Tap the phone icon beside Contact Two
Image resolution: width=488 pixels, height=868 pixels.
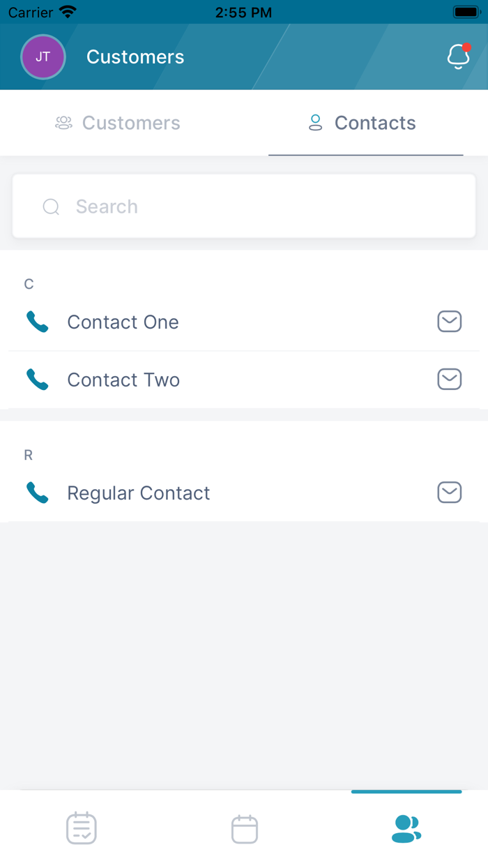[x=36, y=380]
